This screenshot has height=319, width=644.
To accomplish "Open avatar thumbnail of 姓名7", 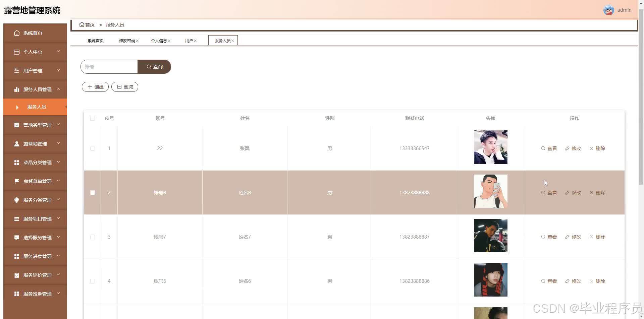I will click(490, 236).
